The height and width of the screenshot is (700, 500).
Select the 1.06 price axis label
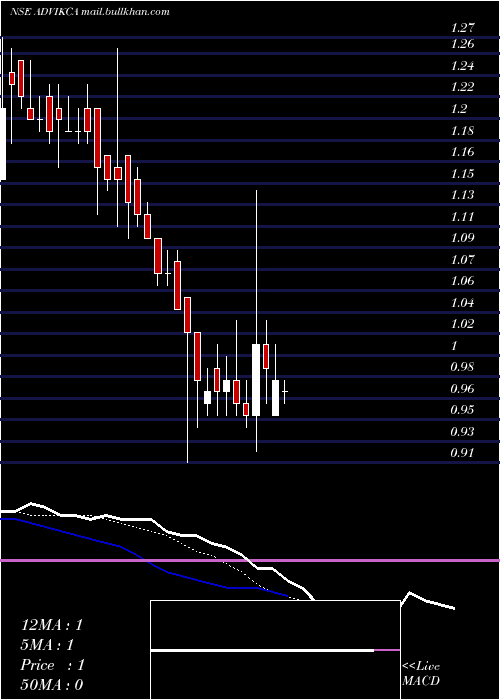463,281
